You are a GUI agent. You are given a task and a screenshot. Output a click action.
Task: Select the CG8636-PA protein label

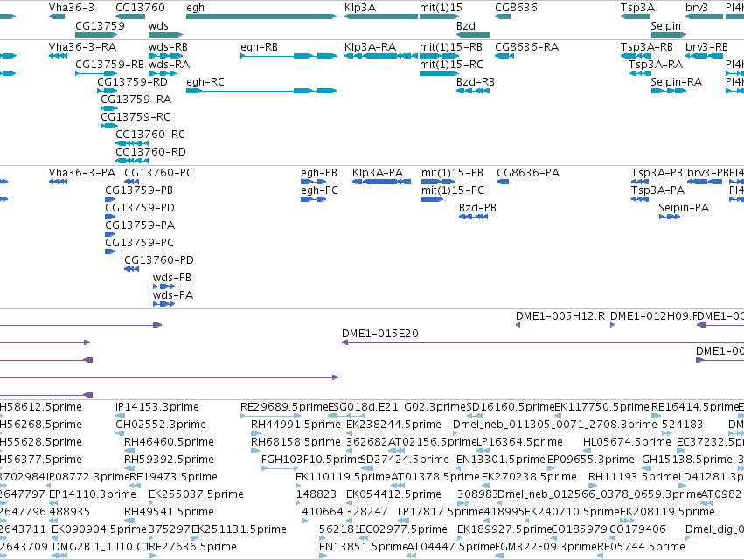(528, 173)
